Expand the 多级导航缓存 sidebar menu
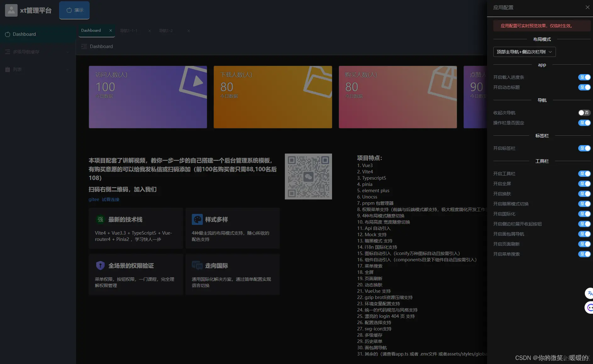The image size is (593, 364). coord(38,52)
